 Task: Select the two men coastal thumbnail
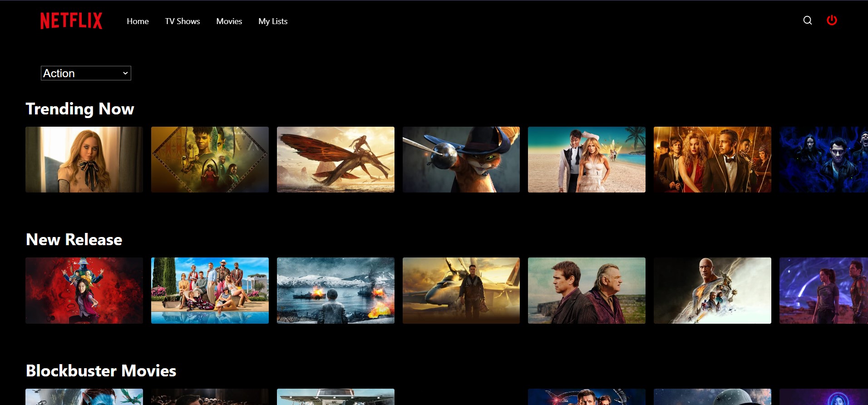(587, 291)
